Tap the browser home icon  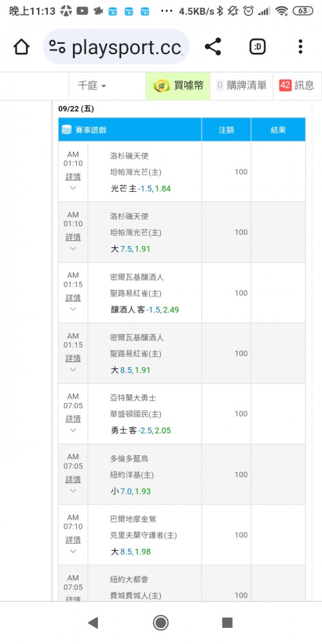point(21,47)
